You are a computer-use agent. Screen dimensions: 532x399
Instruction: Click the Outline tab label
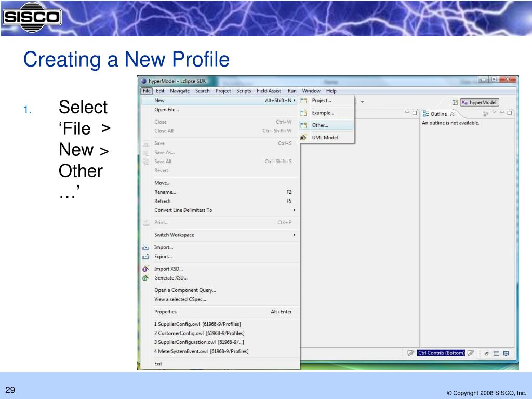pos(438,114)
